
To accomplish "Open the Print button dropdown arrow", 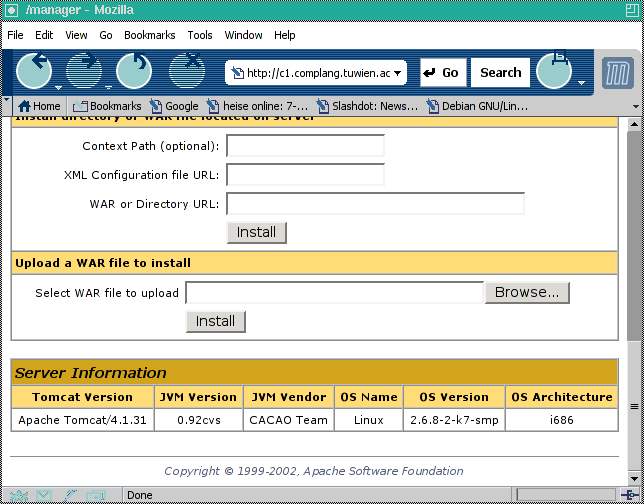I will click(581, 83).
